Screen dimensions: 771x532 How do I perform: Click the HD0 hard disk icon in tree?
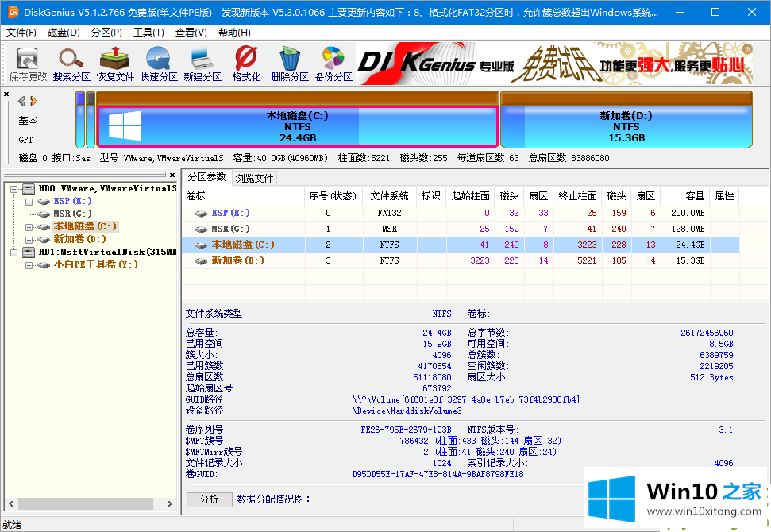pos(29,189)
